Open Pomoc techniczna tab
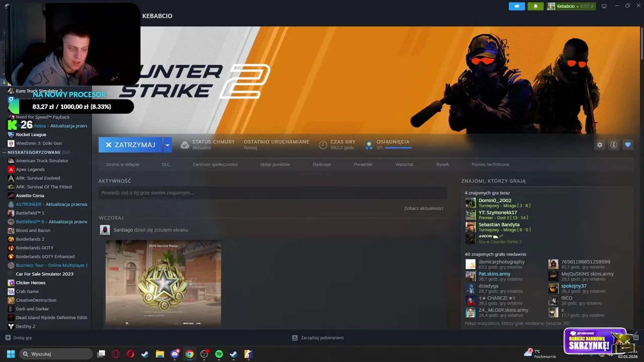This screenshot has width=644, height=362. pos(491,164)
